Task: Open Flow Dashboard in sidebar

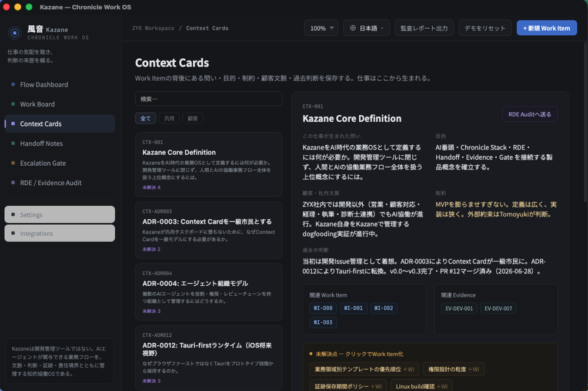Action: coord(59,85)
